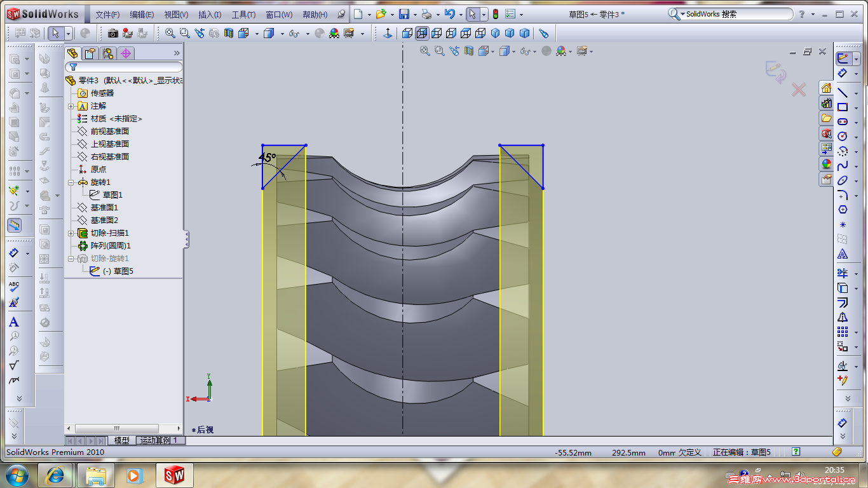Image resolution: width=868 pixels, height=488 pixels.
Task: Switch to the 运动算例 1 tab
Action: point(160,440)
